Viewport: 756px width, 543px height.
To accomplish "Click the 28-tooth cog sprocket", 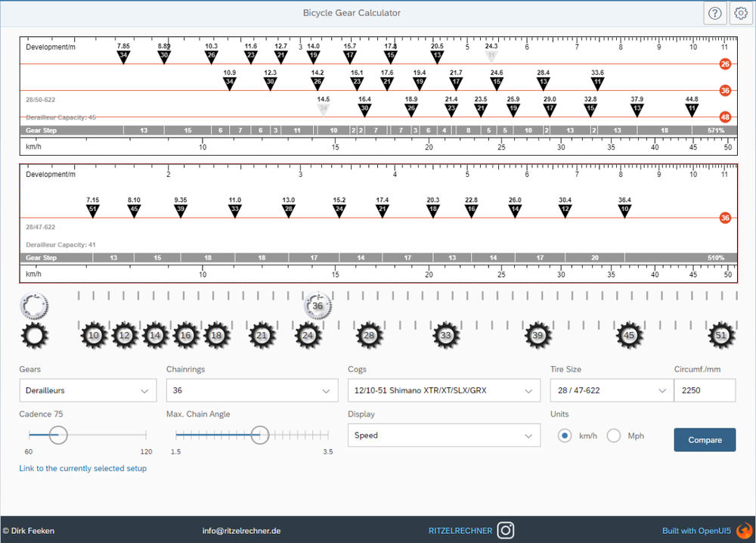I will pyautogui.click(x=370, y=335).
